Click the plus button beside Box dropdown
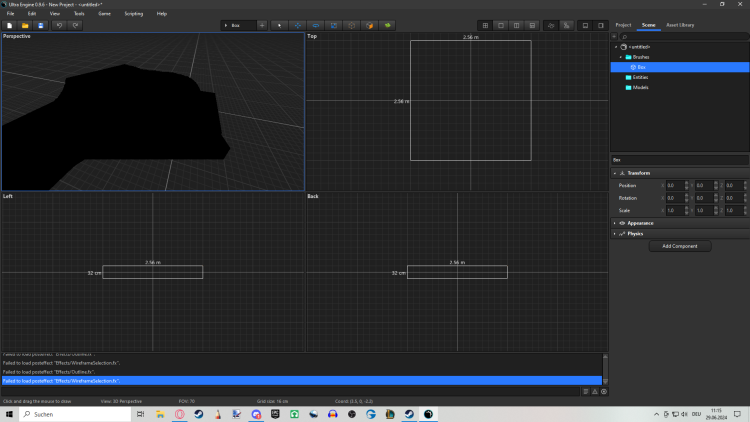Image resolution: width=750 pixels, height=422 pixels. coord(262,25)
